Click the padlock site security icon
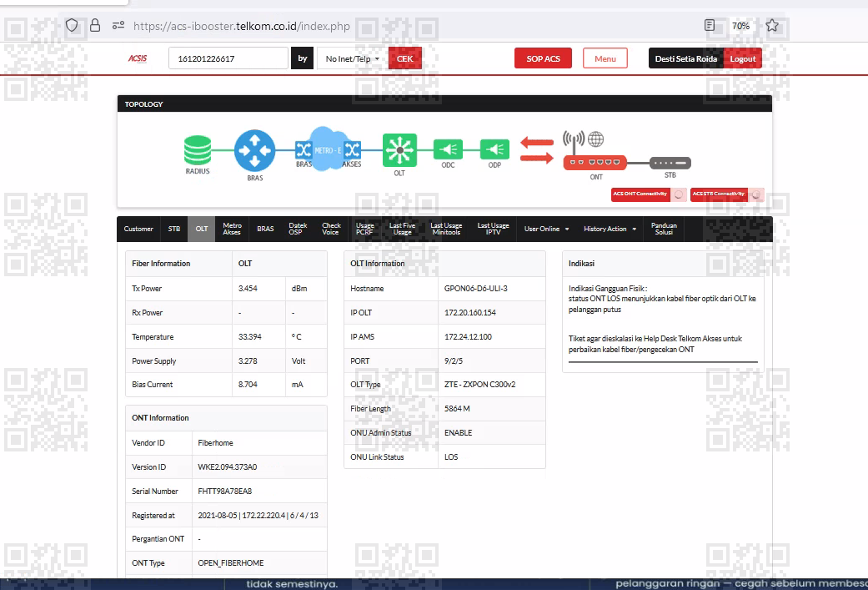Viewport: 868px width, 590px height. tap(95, 26)
